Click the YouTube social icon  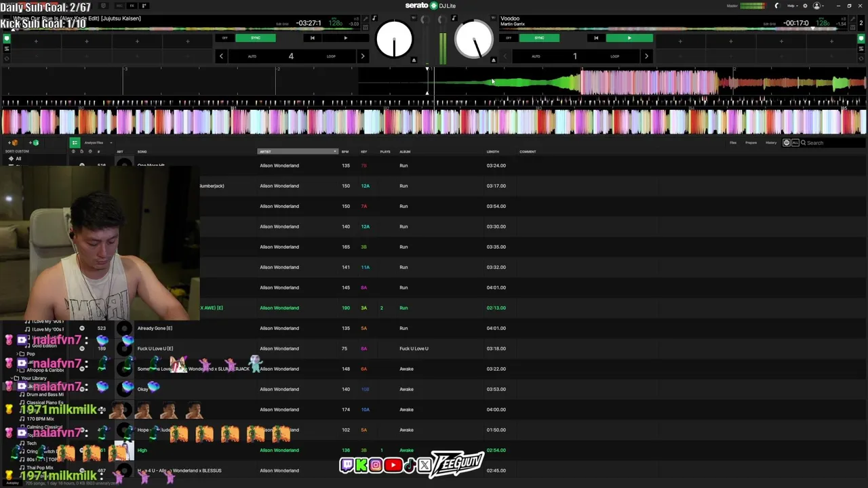tap(393, 465)
